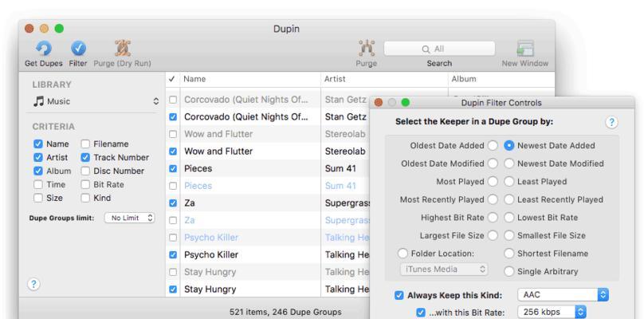
Task: Toggle Always Keep this Kind checkbox
Action: tap(399, 295)
